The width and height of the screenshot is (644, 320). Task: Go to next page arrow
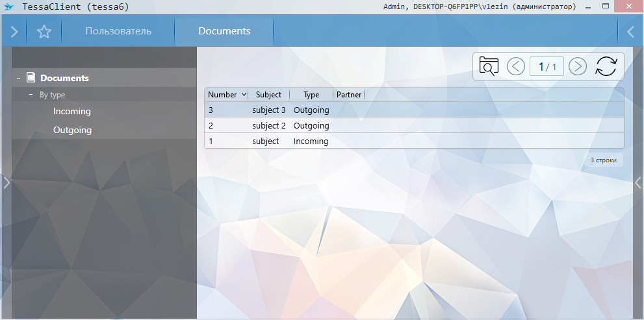click(577, 66)
